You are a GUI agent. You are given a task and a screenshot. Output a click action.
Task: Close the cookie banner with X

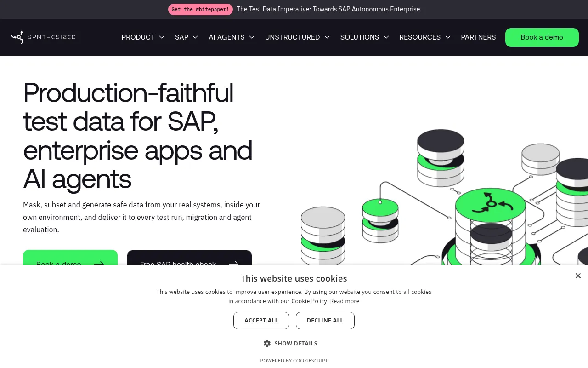tap(578, 276)
